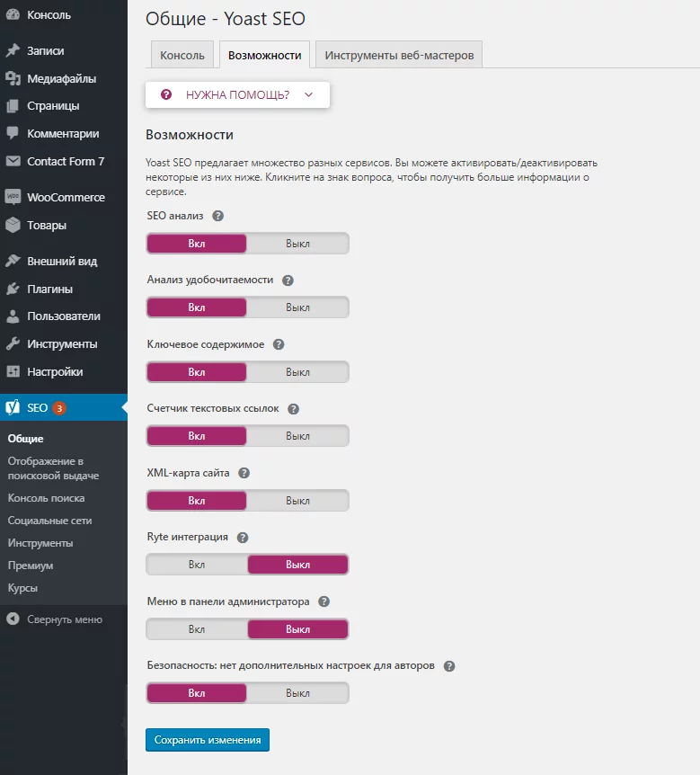Click the SEO notification badge showing 3
The image size is (700, 775).
[x=59, y=408]
